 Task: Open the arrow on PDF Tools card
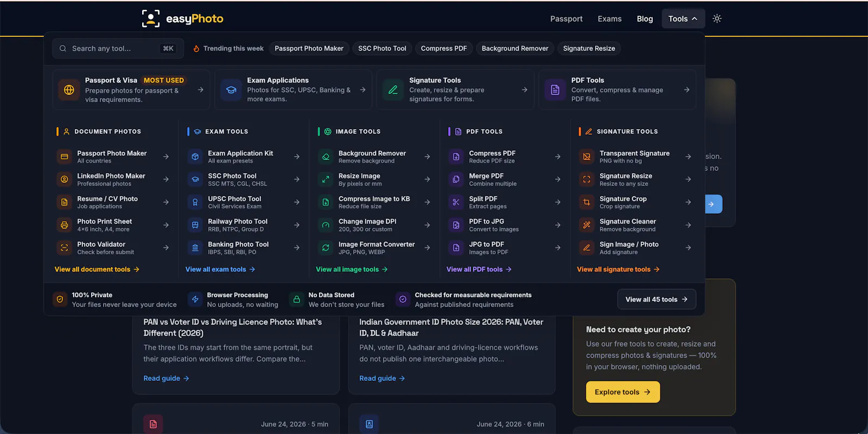(687, 90)
